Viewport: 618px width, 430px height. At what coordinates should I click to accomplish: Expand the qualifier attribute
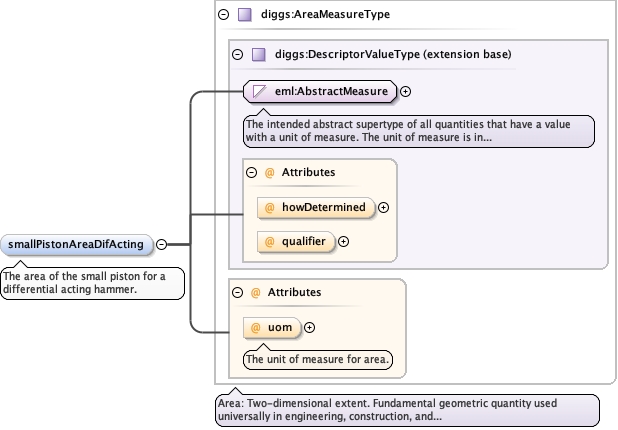point(344,241)
